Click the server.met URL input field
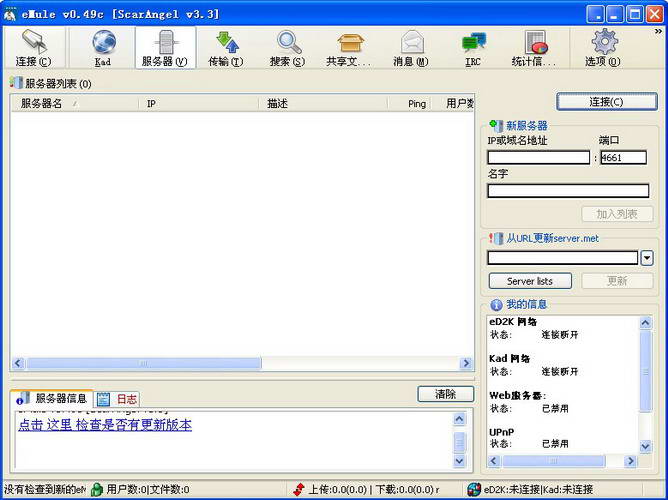The height and width of the screenshot is (500, 668). tap(562, 258)
